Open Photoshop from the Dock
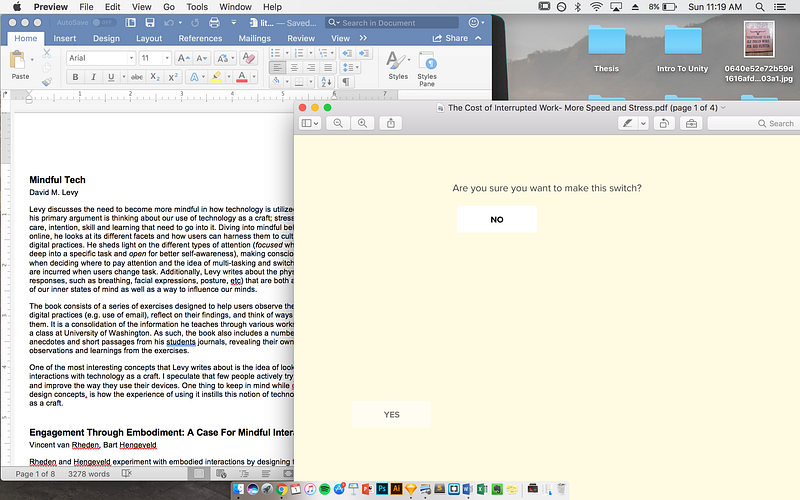 point(382,489)
